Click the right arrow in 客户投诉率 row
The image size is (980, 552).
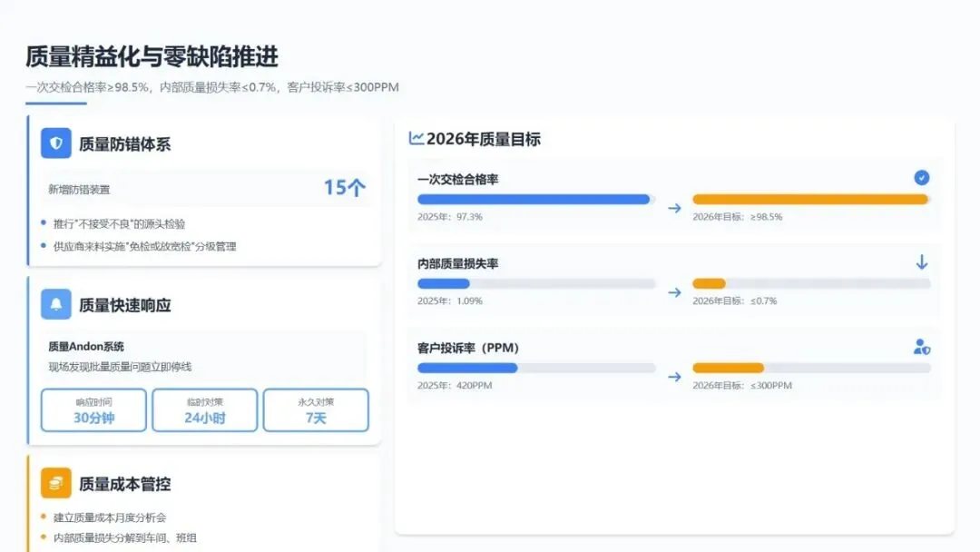[x=674, y=377]
